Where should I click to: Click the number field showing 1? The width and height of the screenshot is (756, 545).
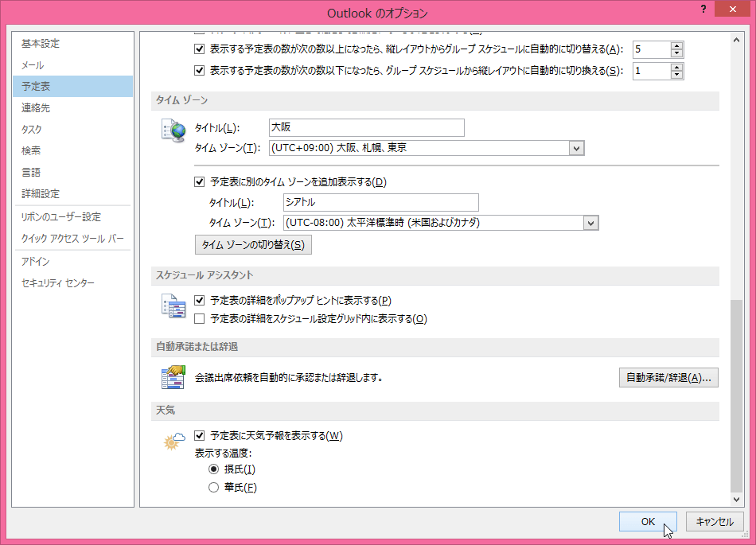(652, 71)
